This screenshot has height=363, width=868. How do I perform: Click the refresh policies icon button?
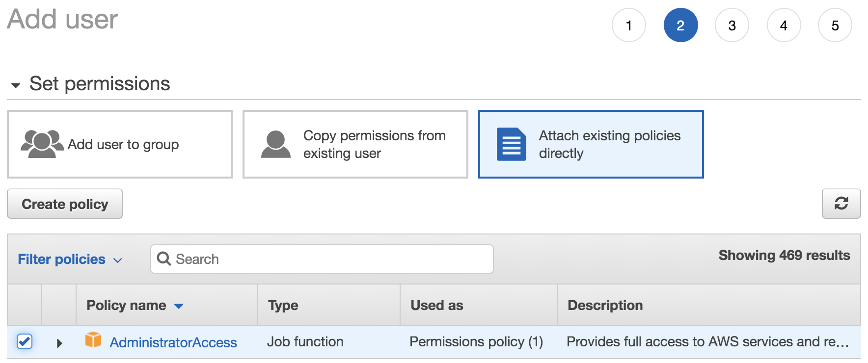[841, 204]
